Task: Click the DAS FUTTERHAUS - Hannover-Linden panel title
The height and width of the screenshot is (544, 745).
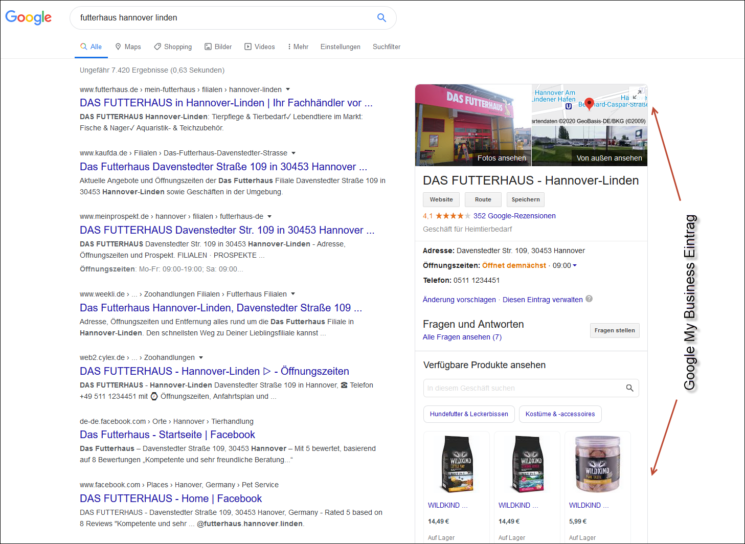Action: 531,181
